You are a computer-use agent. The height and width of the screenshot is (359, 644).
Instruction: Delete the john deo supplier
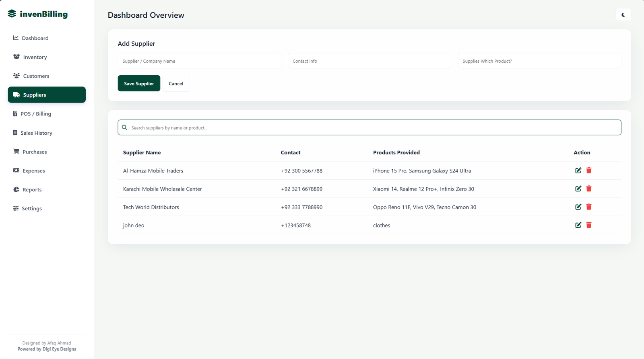(x=589, y=225)
